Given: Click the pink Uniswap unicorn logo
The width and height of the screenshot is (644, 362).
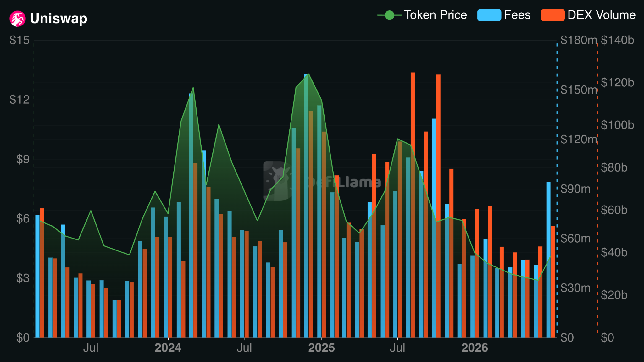Looking at the screenshot, I should click(x=18, y=19).
